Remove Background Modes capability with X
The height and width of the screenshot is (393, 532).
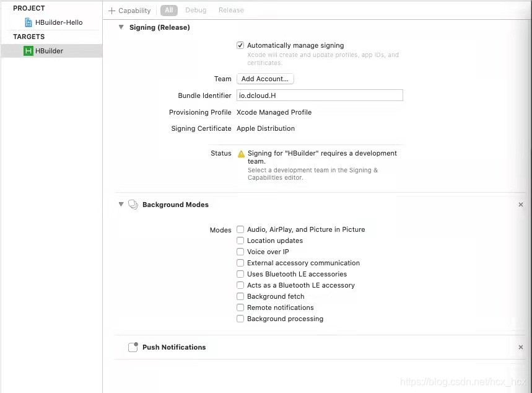520,205
